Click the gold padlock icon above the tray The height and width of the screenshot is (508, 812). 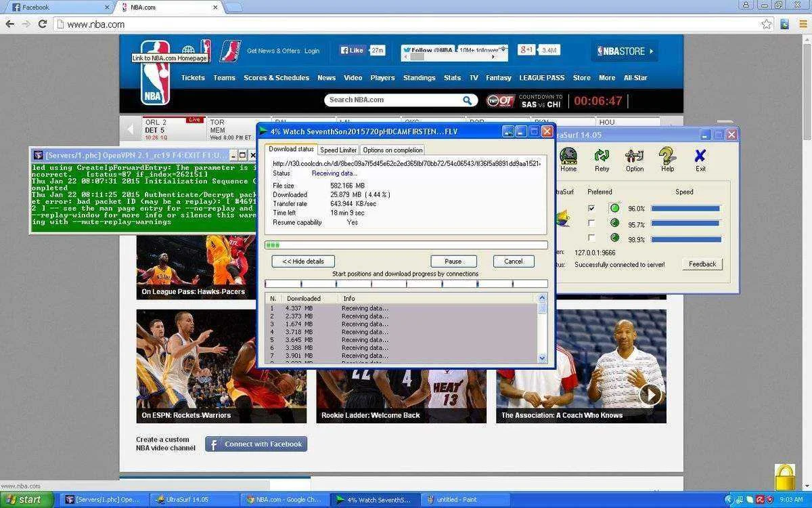coord(785,477)
